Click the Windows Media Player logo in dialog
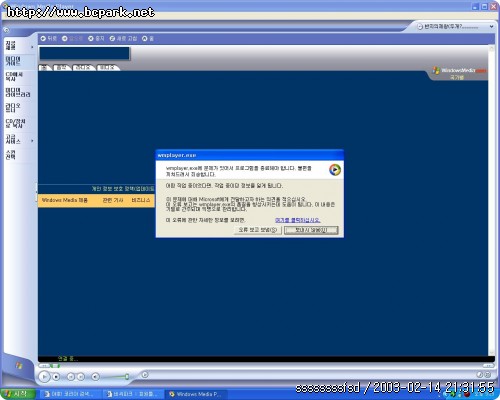The width and height of the screenshot is (500, 400). (335, 170)
